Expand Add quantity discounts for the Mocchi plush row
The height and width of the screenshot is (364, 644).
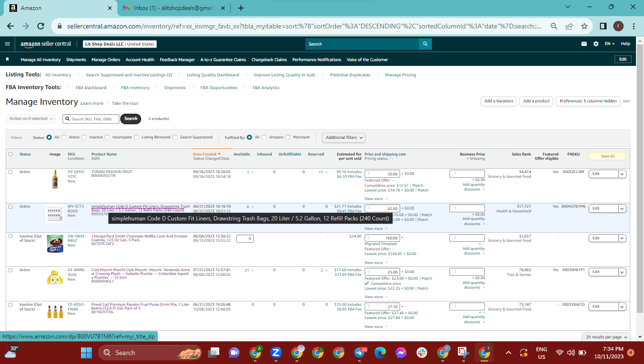click(x=474, y=285)
